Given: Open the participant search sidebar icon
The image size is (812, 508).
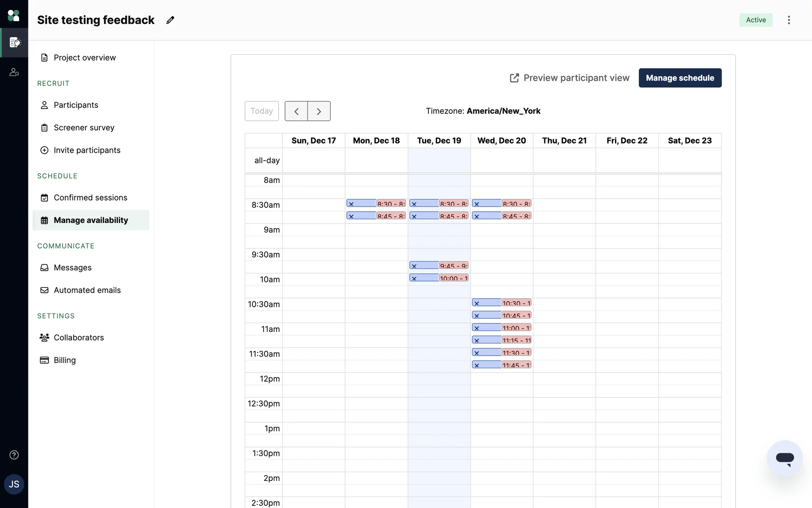Looking at the screenshot, I should (14, 72).
